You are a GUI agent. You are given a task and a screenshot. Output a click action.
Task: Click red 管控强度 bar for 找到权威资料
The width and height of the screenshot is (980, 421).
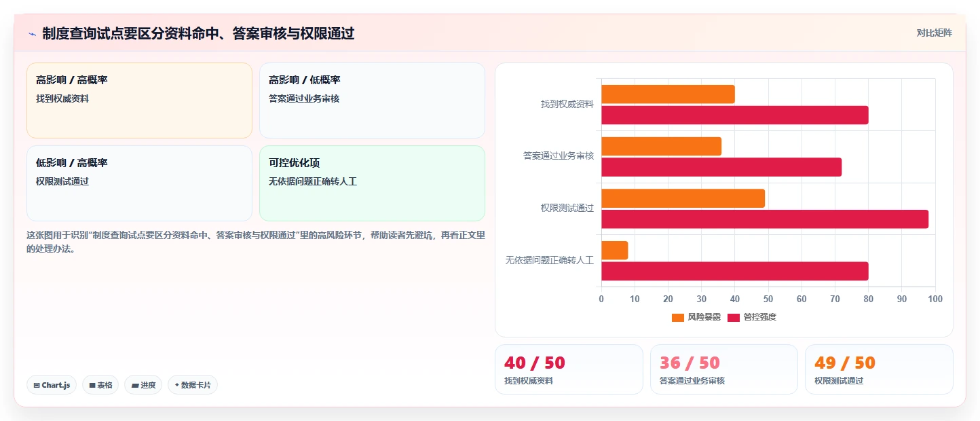point(735,115)
